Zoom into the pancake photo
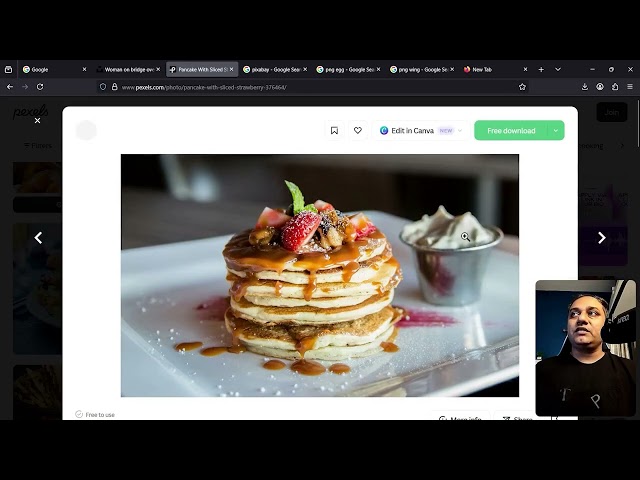This screenshot has width=640, height=480. 320,276
